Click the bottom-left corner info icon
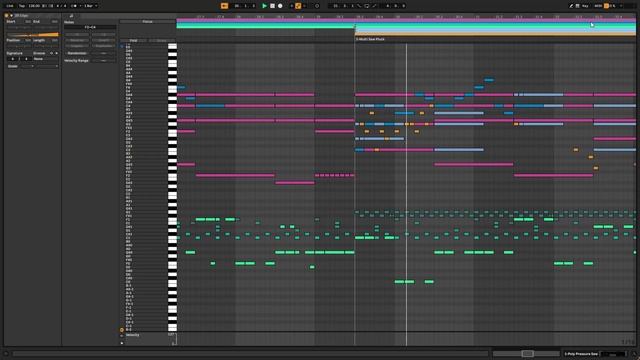This screenshot has width=640, height=360. [6, 354]
